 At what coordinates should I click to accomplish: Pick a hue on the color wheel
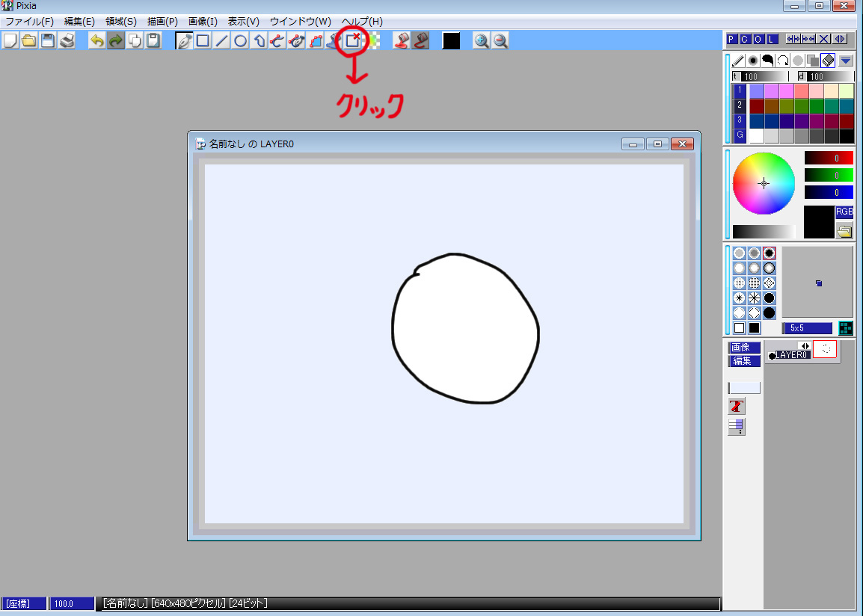pyautogui.click(x=764, y=183)
